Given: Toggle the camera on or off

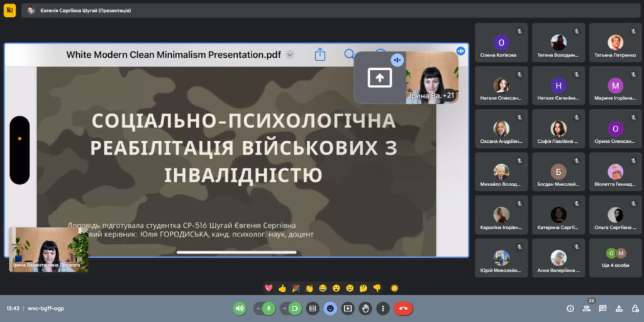Looking at the screenshot, I should [x=295, y=308].
